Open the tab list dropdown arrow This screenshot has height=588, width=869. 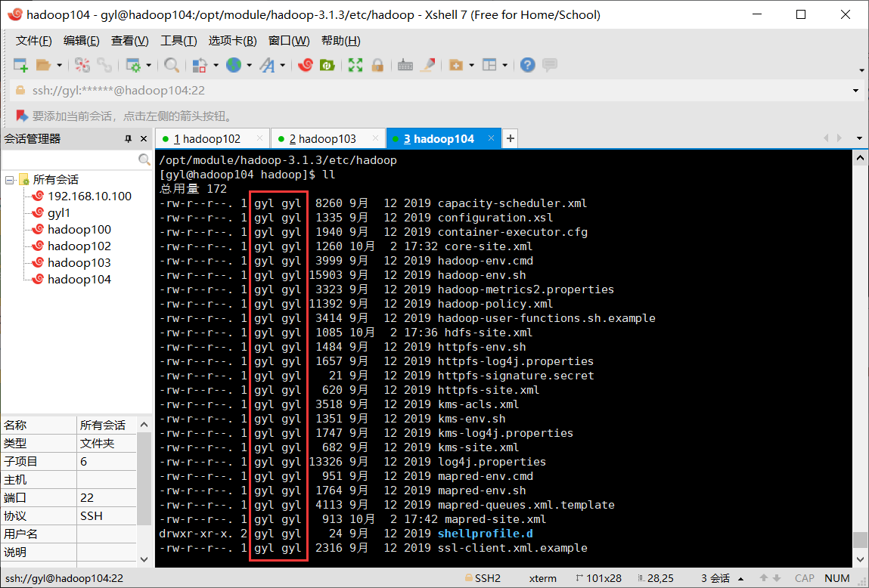tap(860, 138)
